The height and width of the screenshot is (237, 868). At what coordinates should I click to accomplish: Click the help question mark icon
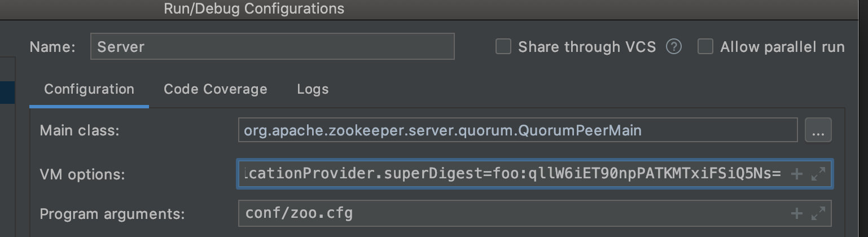[674, 47]
